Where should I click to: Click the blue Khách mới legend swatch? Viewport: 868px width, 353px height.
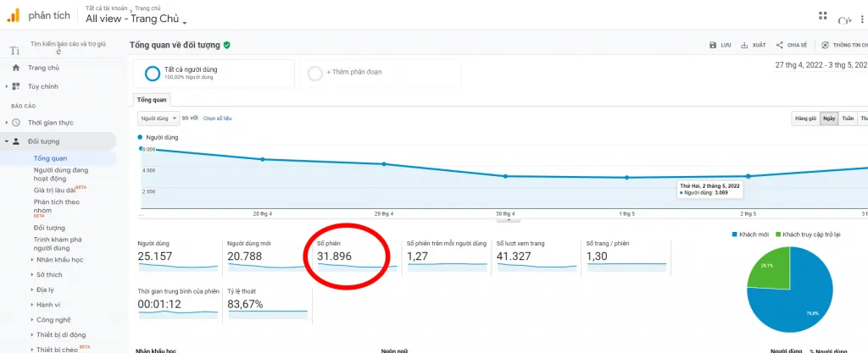[x=735, y=234]
